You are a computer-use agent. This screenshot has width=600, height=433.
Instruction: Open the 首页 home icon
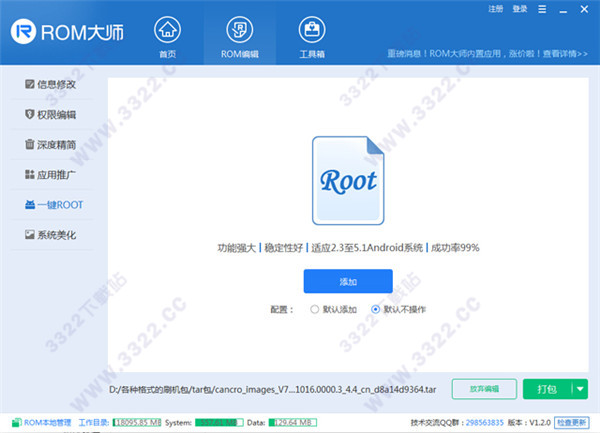point(167,30)
